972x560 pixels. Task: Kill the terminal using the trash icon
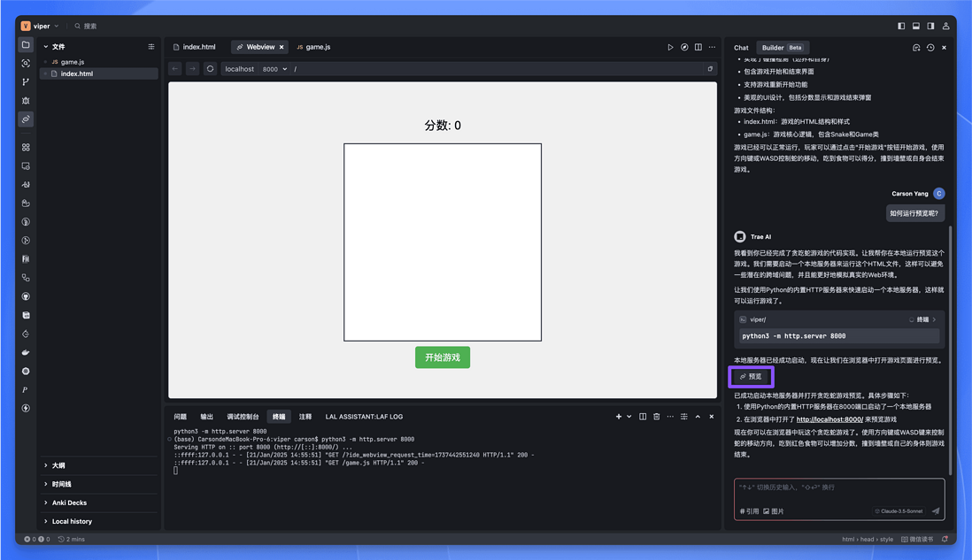point(657,416)
